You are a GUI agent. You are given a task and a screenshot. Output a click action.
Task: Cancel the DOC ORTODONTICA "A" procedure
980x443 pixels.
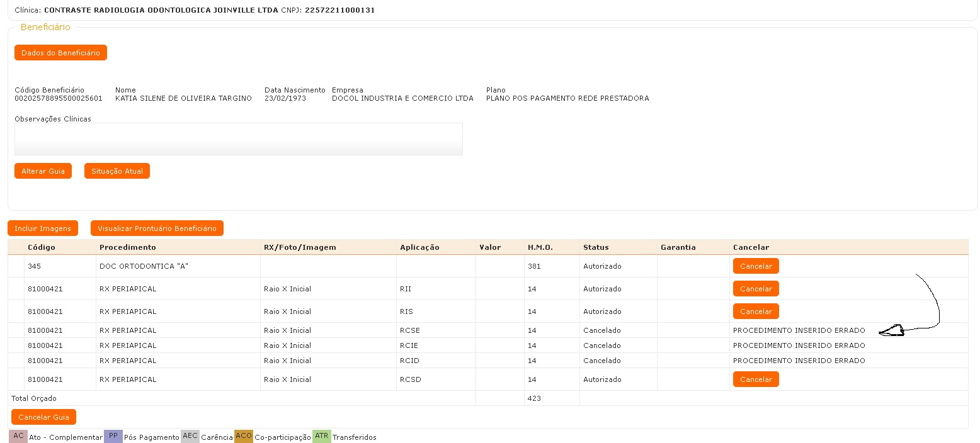(x=756, y=266)
